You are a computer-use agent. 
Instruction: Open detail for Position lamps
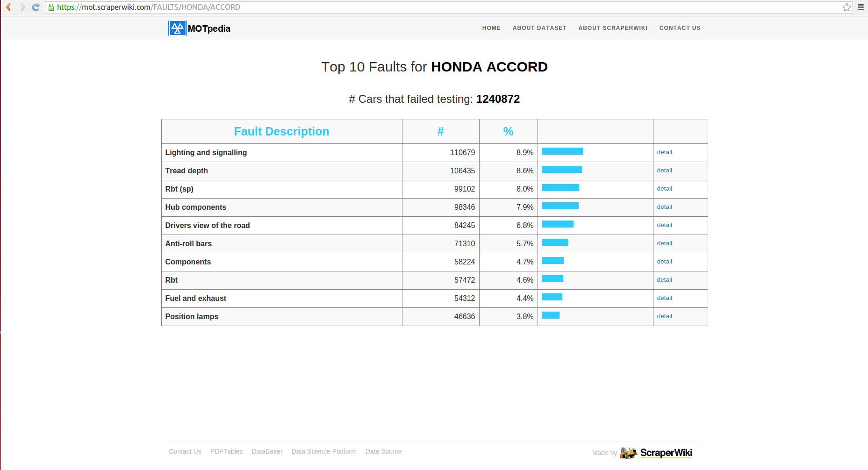(664, 316)
